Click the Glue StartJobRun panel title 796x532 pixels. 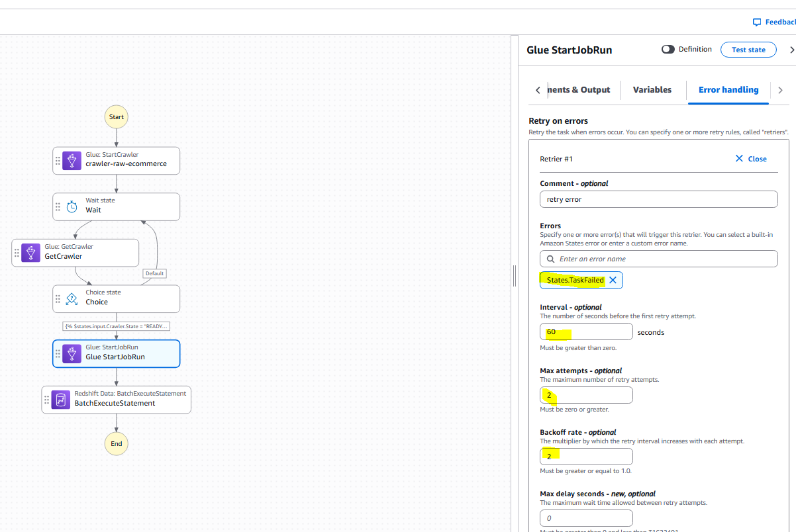coord(570,50)
